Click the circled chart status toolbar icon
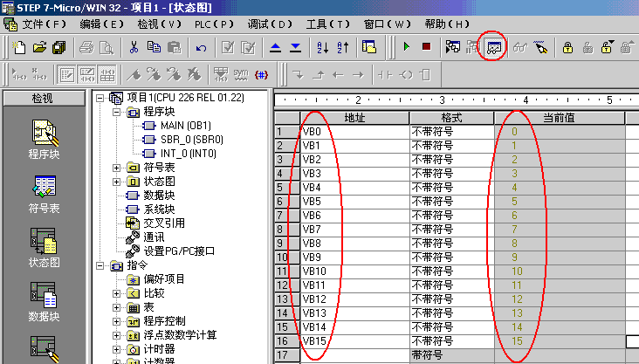Viewport: 639px width, 364px height. 494,46
